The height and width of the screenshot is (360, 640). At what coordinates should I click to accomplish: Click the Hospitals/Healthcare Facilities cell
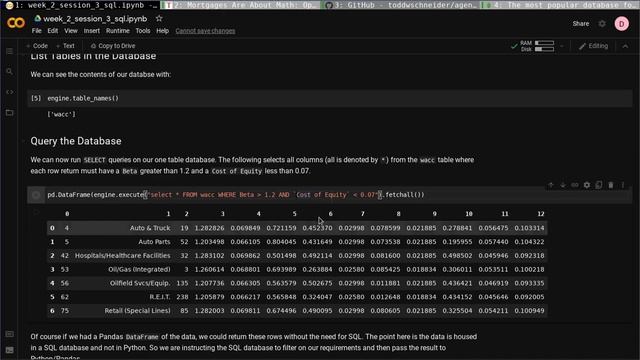pos(122,256)
